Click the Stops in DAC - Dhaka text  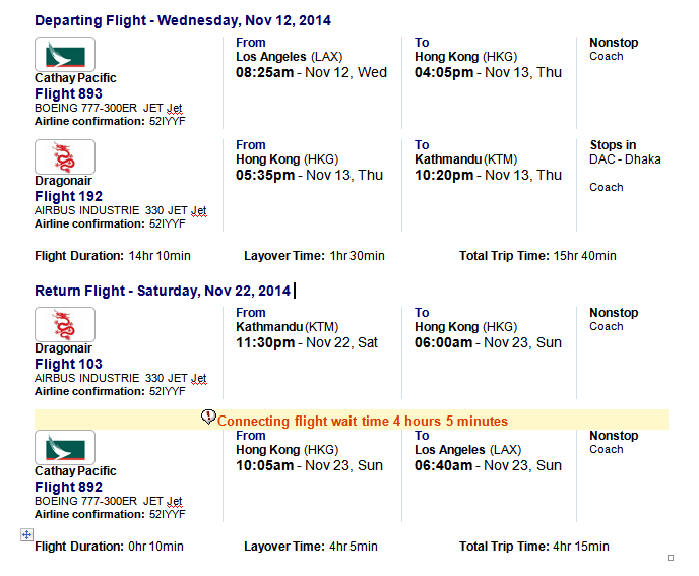click(x=625, y=152)
